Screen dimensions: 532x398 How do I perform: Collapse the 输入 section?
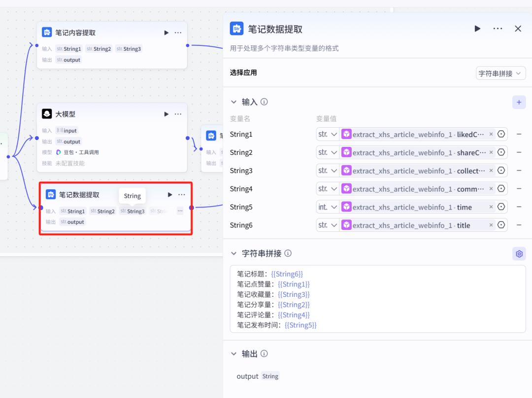click(234, 102)
